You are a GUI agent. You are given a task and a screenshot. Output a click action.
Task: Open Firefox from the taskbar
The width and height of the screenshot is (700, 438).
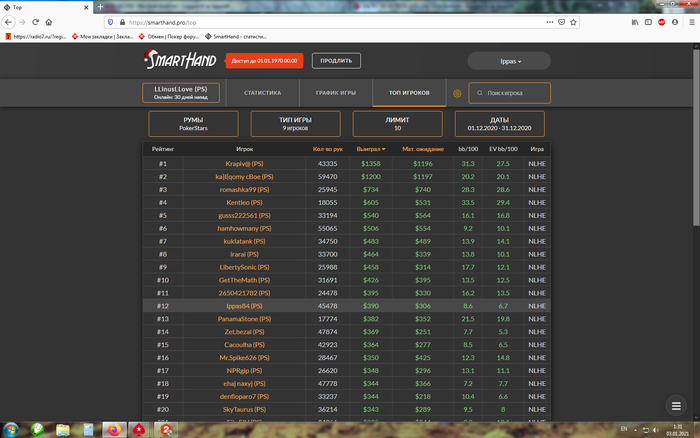114,430
